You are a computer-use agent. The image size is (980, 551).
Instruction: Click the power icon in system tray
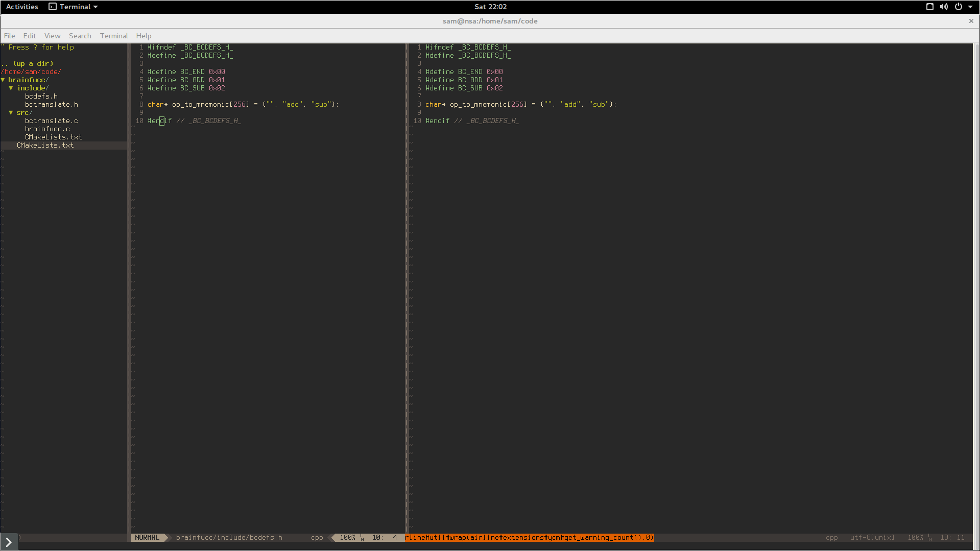(x=959, y=7)
